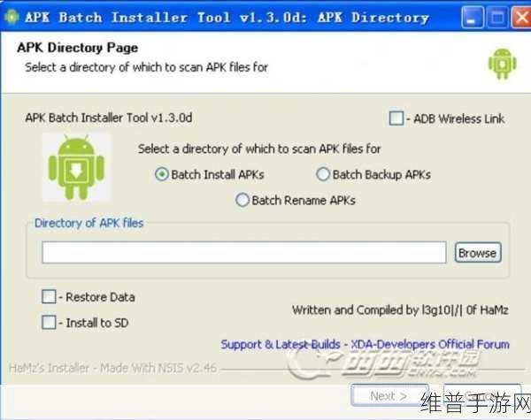Click 'APK Batch Installer Tool v1.3.0d' label
Screen dimensions: 531x420
109,118
